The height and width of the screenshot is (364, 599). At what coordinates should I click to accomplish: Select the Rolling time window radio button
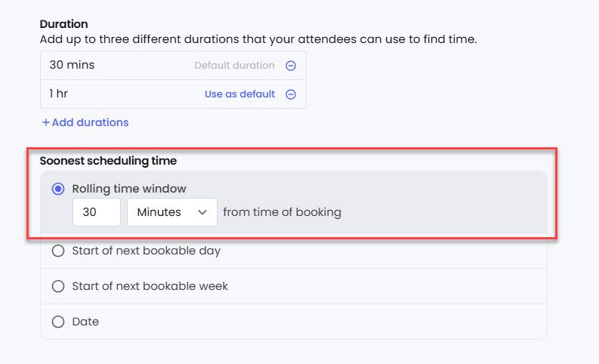click(58, 189)
